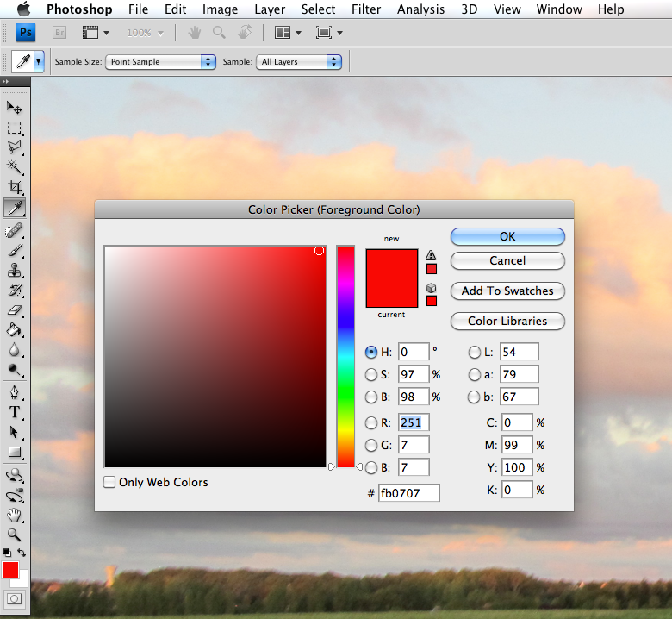Open the Layer menu

coord(270,9)
